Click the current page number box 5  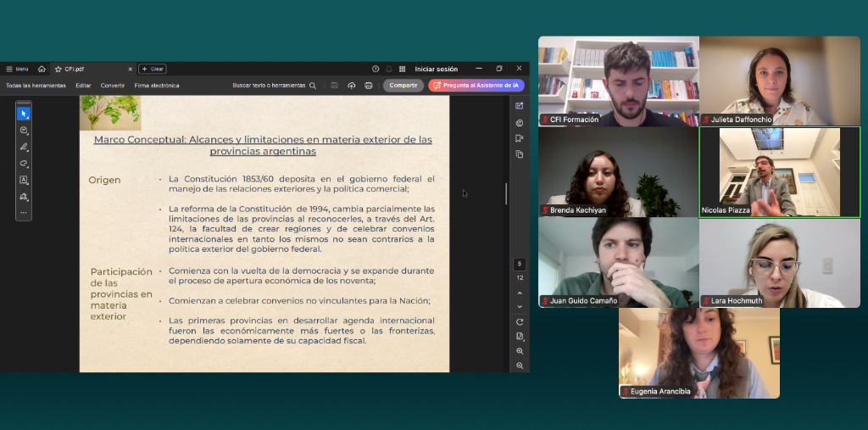(x=520, y=265)
